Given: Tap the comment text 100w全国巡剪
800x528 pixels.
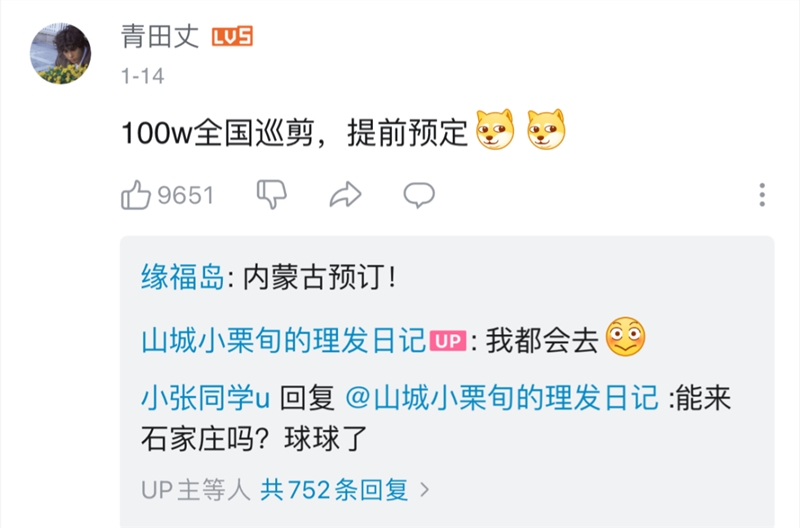Looking at the screenshot, I should (217, 133).
